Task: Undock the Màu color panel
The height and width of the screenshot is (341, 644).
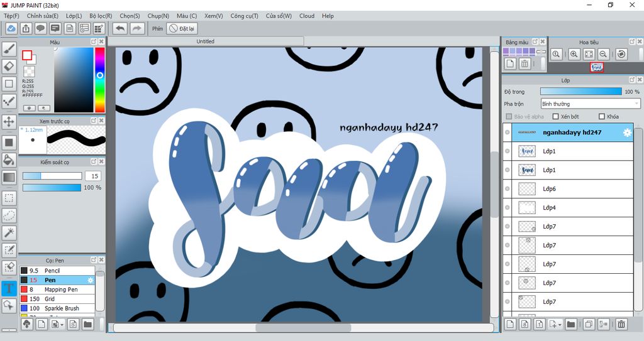Action: point(94,41)
